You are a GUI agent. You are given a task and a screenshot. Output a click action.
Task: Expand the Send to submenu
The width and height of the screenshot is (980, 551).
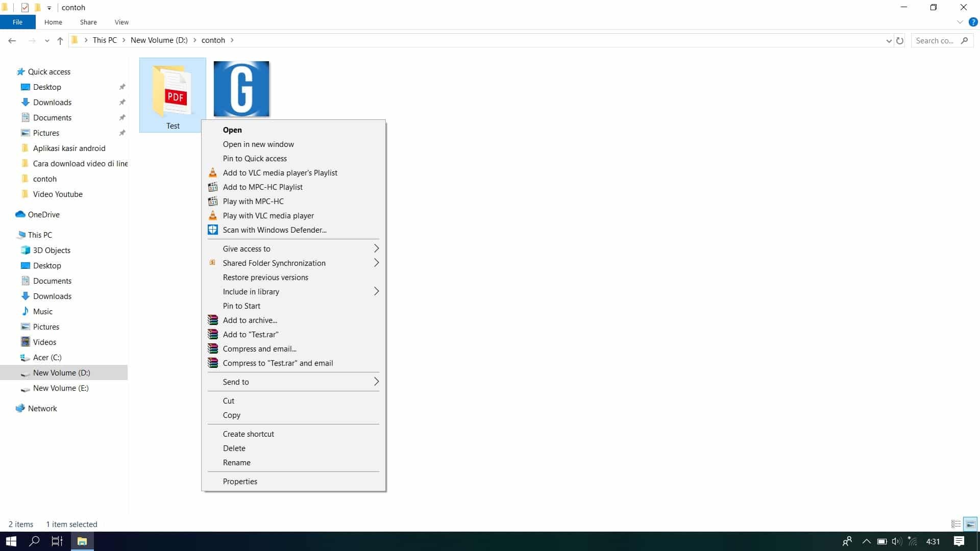coord(376,382)
